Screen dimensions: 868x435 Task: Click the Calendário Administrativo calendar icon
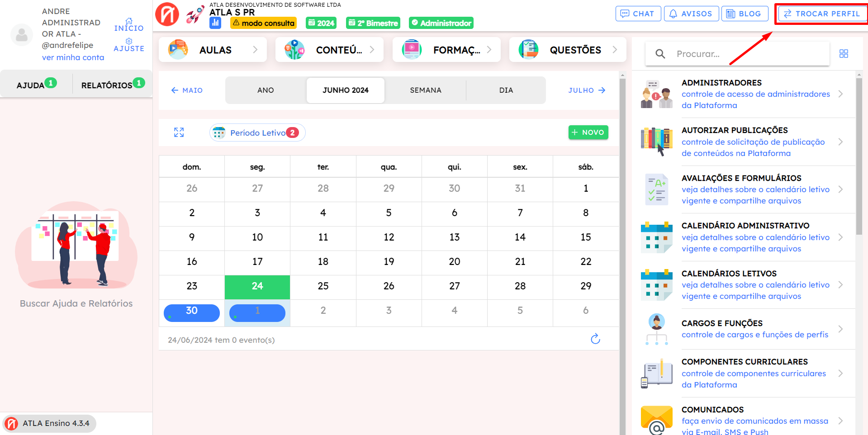coord(657,237)
